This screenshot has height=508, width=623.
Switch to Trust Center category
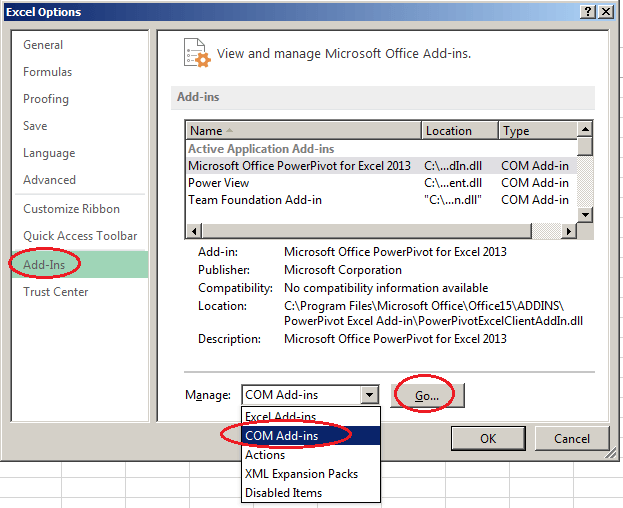(56, 292)
